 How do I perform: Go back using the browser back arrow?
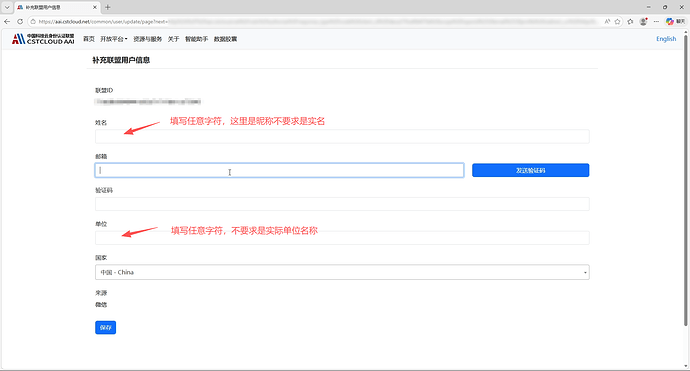tap(7, 21)
